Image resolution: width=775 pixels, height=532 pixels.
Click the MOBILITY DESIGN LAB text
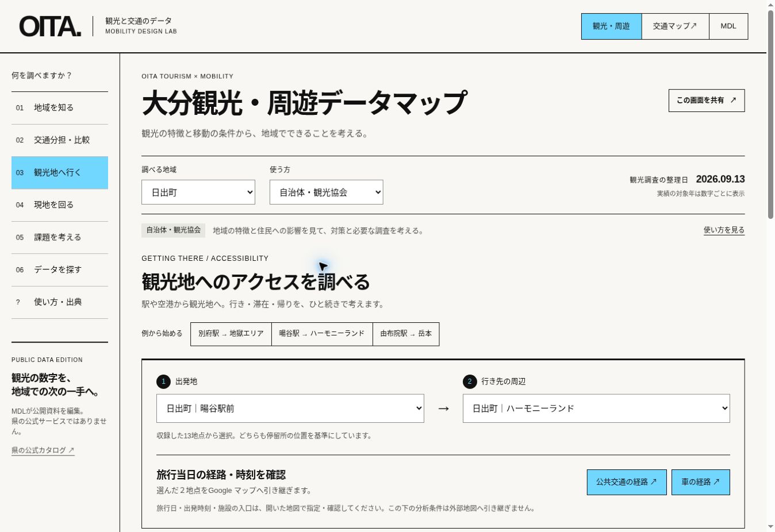point(141,32)
